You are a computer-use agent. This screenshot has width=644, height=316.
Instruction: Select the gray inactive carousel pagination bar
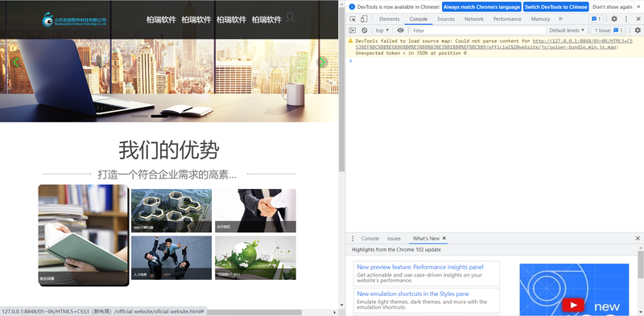point(139,116)
